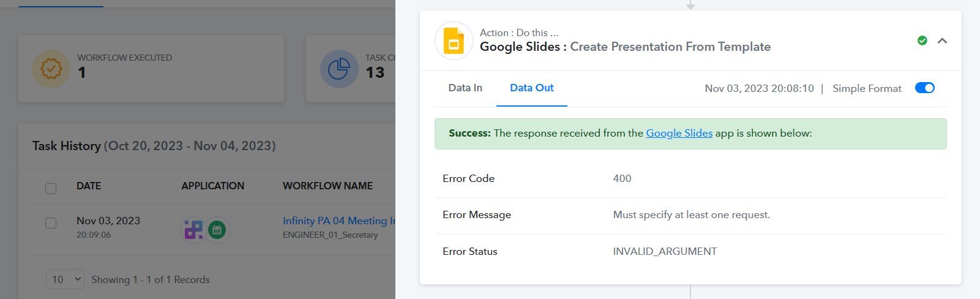
Task: Click the Task Consumed pie chart icon
Action: point(339,69)
